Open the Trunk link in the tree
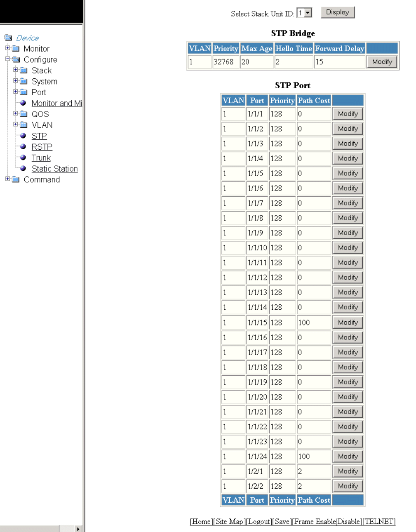The height and width of the screenshot is (532, 416). pos(41,158)
